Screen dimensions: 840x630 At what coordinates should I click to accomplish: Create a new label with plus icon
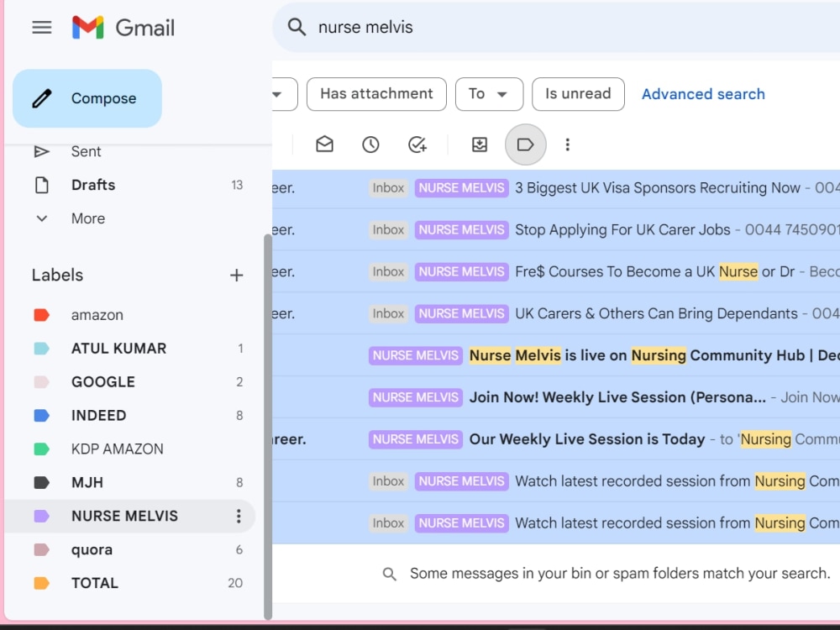[236, 276]
